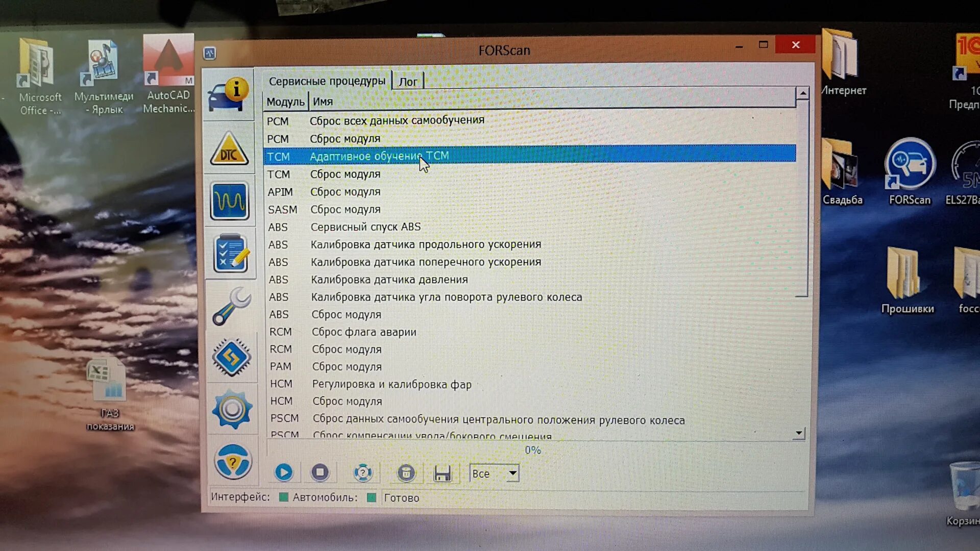This screenshot has height=551, width=980.
Task: Open the chip configuration and programming section
Action: [x=232, y=358]
